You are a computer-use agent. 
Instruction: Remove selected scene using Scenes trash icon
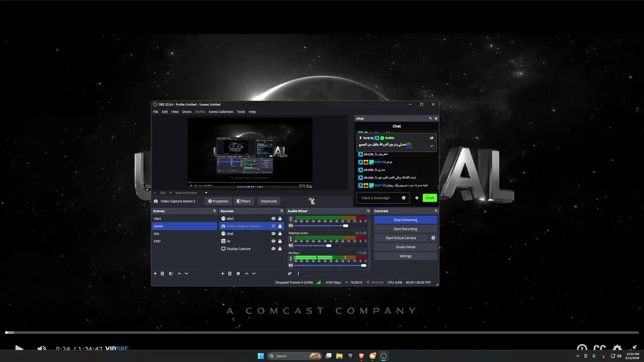coord(162,274)
